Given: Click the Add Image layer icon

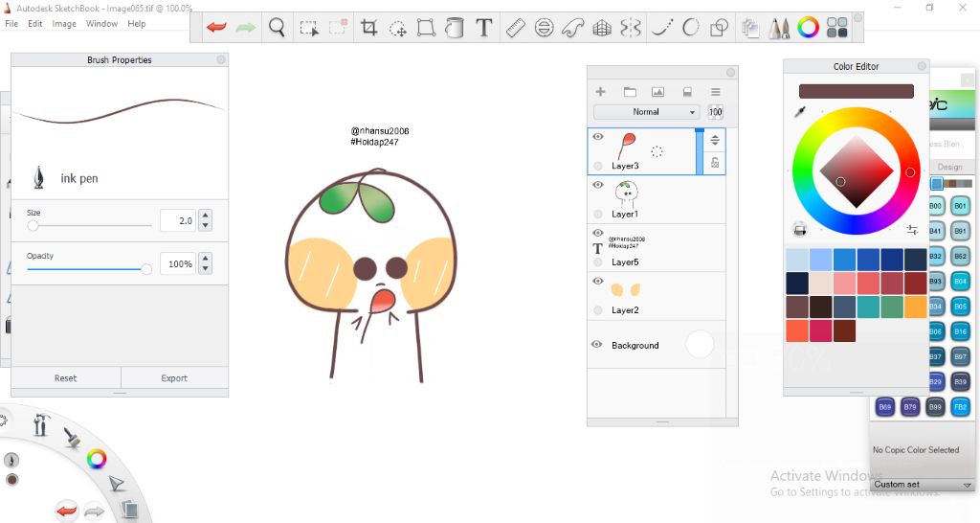Looking at the screenshot, I should (x=658, y=92).
